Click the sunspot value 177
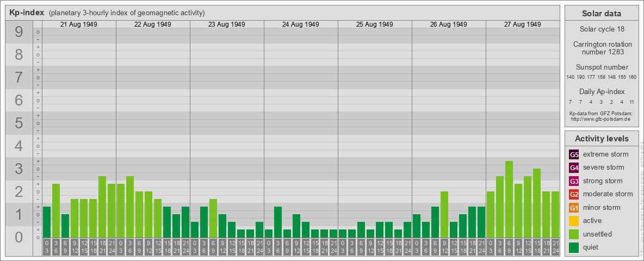Image resolution: width=644 pixels, height=261 pixels. (x=591, y=77)
